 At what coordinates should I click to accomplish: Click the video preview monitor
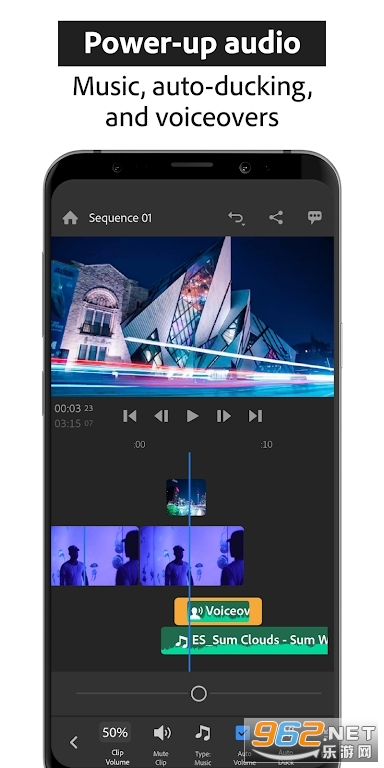192,317
